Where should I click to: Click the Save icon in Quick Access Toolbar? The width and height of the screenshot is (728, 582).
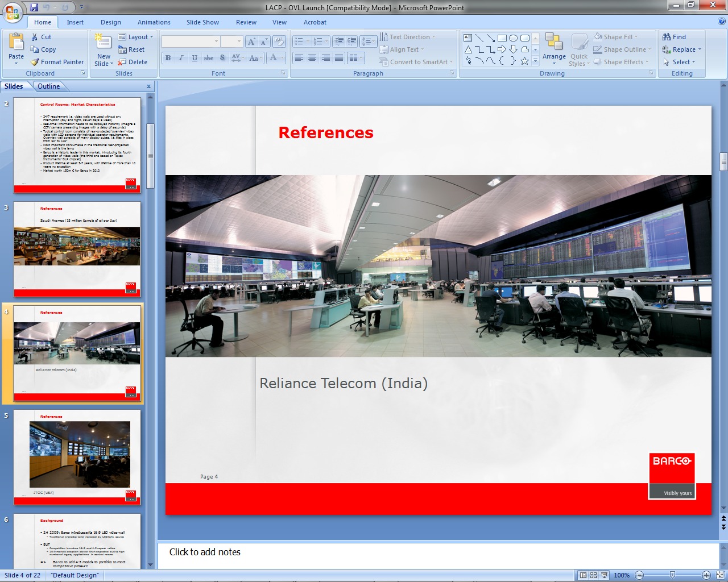[x=34, y=7]
